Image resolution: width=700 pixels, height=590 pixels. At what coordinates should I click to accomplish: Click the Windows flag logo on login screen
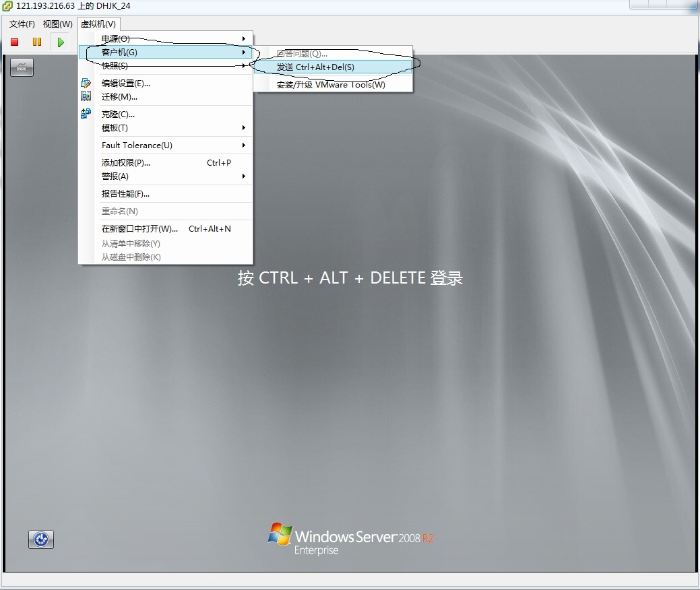tap(280, 534)
